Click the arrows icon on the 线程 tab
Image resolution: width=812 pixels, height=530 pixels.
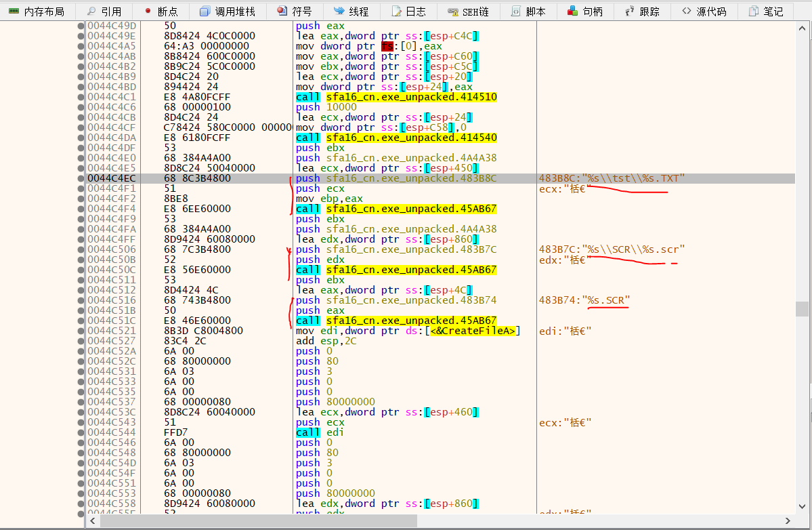click(x=338, y=12)
